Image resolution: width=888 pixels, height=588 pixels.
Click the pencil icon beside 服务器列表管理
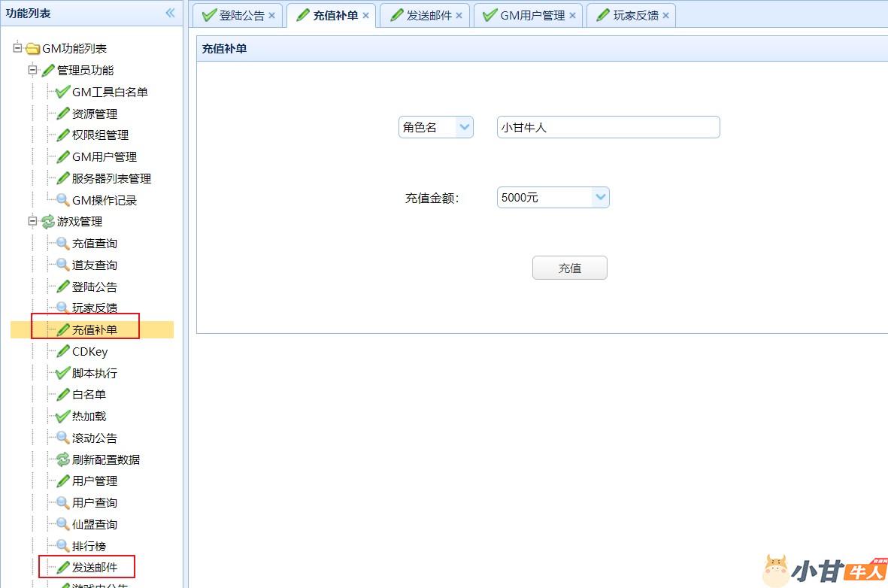click(x=63, y=178)
